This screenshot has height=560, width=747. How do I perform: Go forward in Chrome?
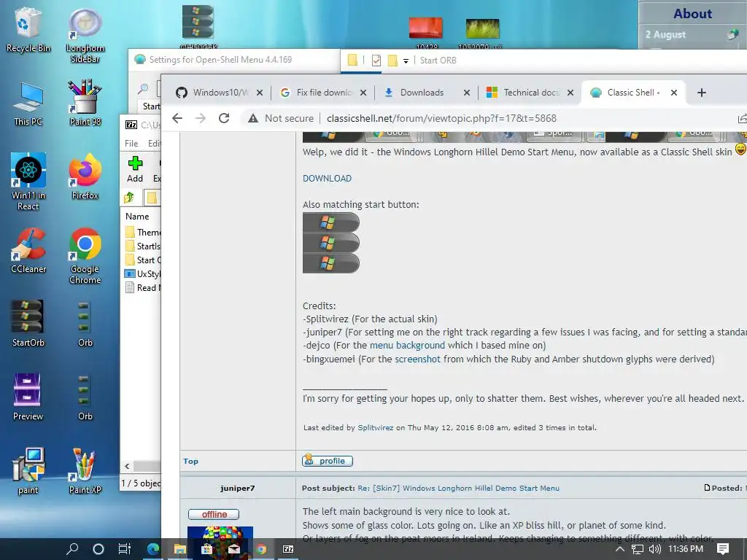[x=201, y=118]
